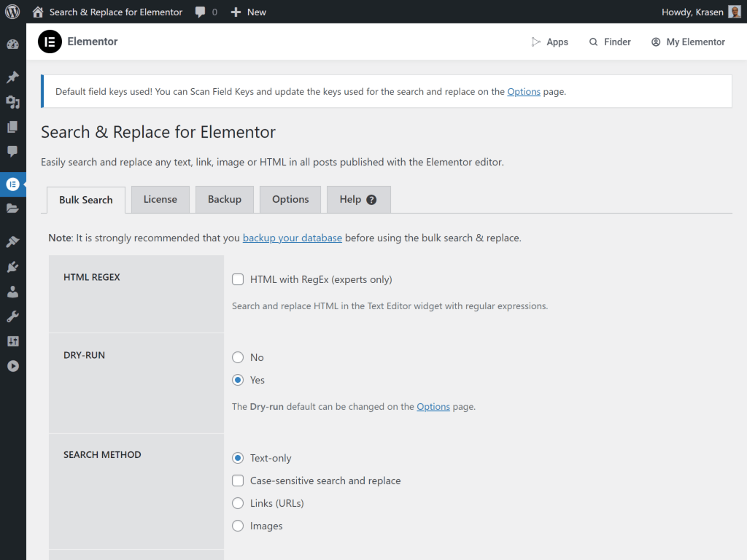Click the Options link in the notice banner
The image size is (747, 560).
point(524,91)
